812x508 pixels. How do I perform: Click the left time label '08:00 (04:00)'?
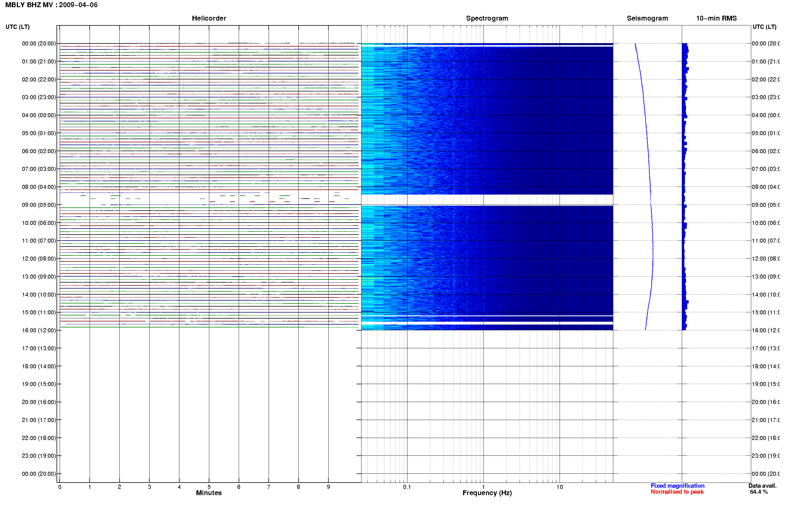pyautogui.click(x=39, y=187)
